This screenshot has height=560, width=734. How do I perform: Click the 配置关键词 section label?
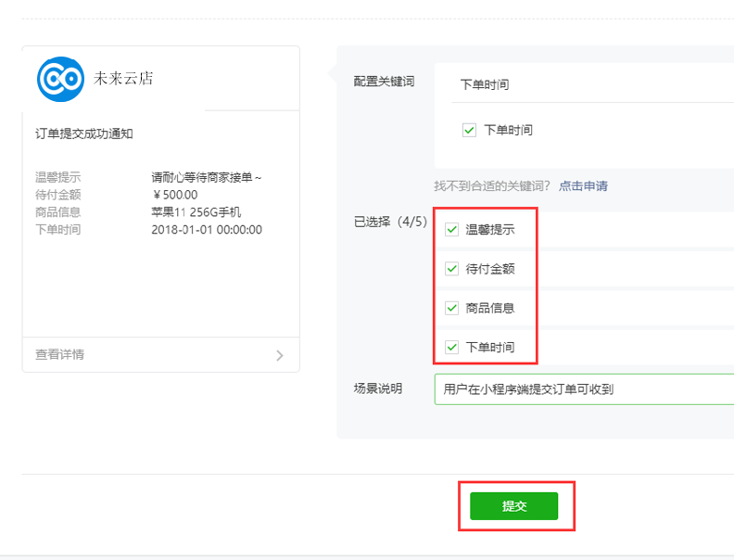tap(384, 82)
